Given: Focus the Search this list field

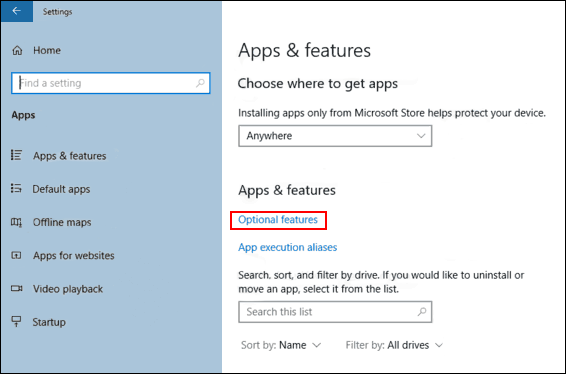Looking at the screenshot, I should click(335, 312).
